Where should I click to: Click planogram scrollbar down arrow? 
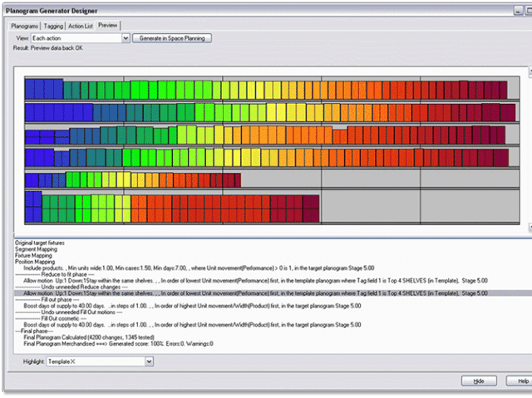525,225
